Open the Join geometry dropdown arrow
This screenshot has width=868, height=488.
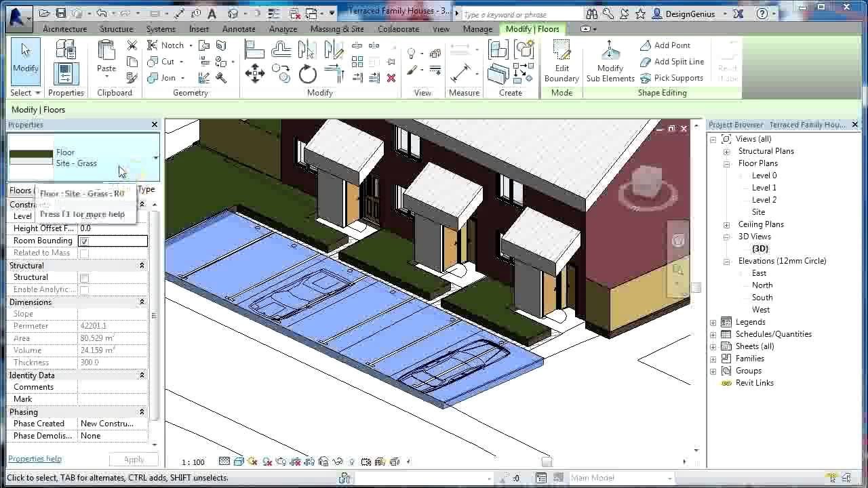tap(183, 78)
